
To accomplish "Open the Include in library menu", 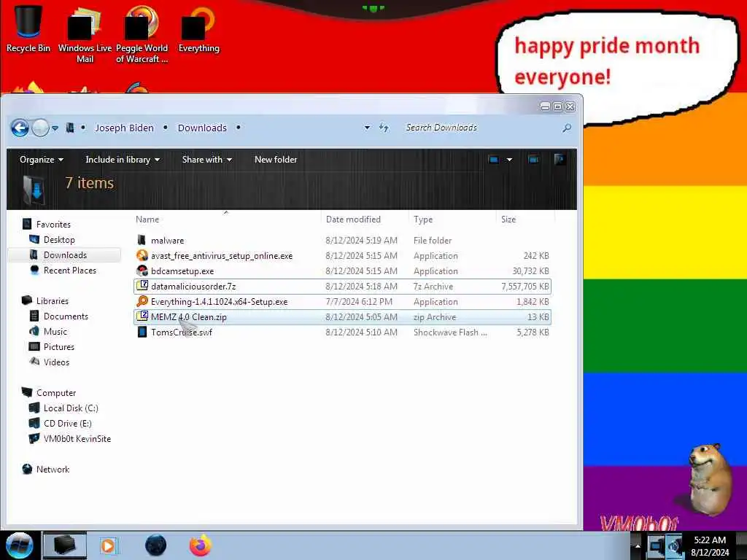I will point(123,160).
